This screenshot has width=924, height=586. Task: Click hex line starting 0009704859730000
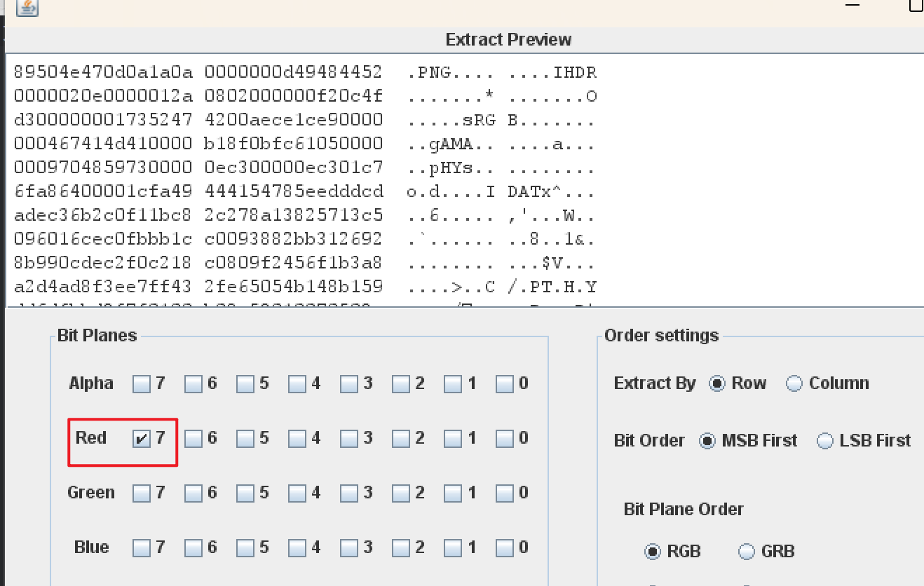(198, 168)
